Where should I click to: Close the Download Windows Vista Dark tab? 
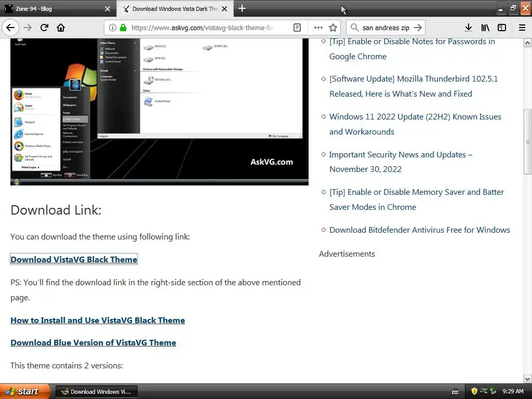(x=224, y=9)
